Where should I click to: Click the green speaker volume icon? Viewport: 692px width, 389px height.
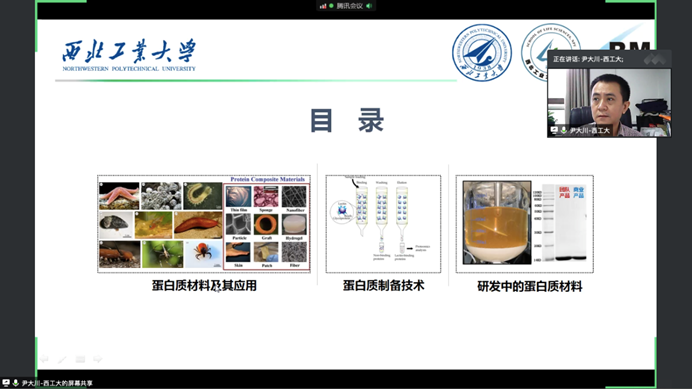[x=369, y=6]
